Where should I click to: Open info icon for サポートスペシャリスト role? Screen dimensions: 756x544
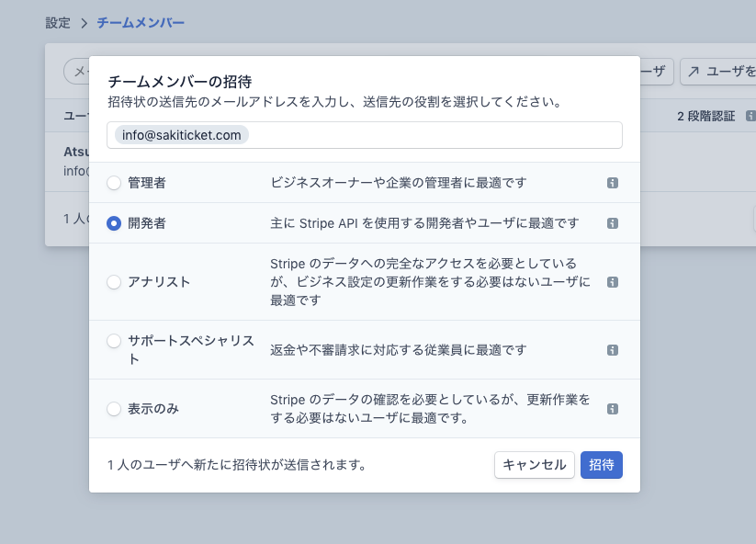click(613, 350)
